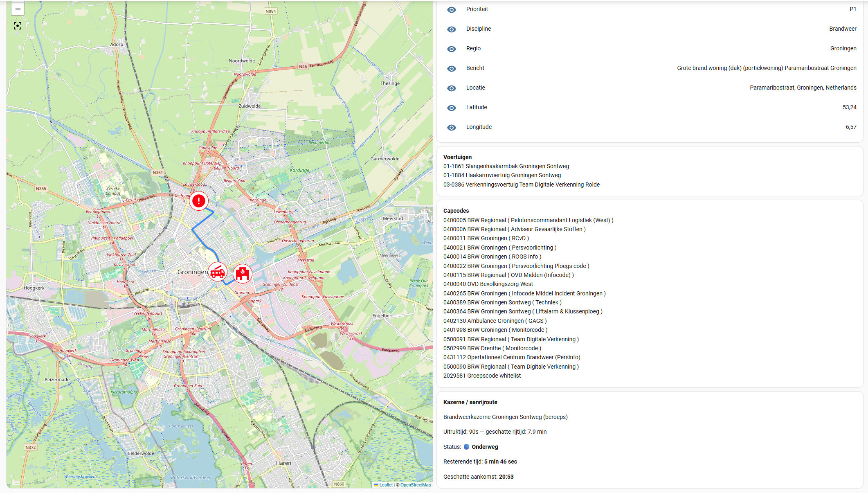This screenshot has width=868, height=493.
Task: Toggle eye icon beside Regio
Action: tap(452, 49)
